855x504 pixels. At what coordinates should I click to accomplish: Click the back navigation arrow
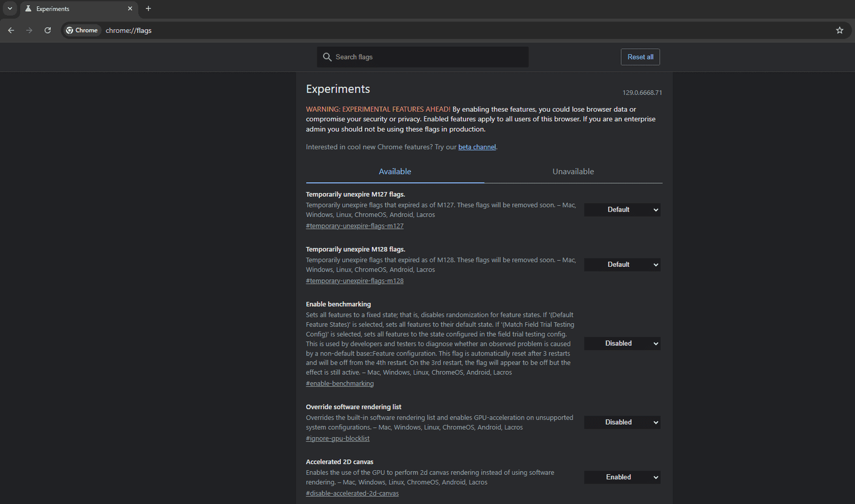pos(10,30)
